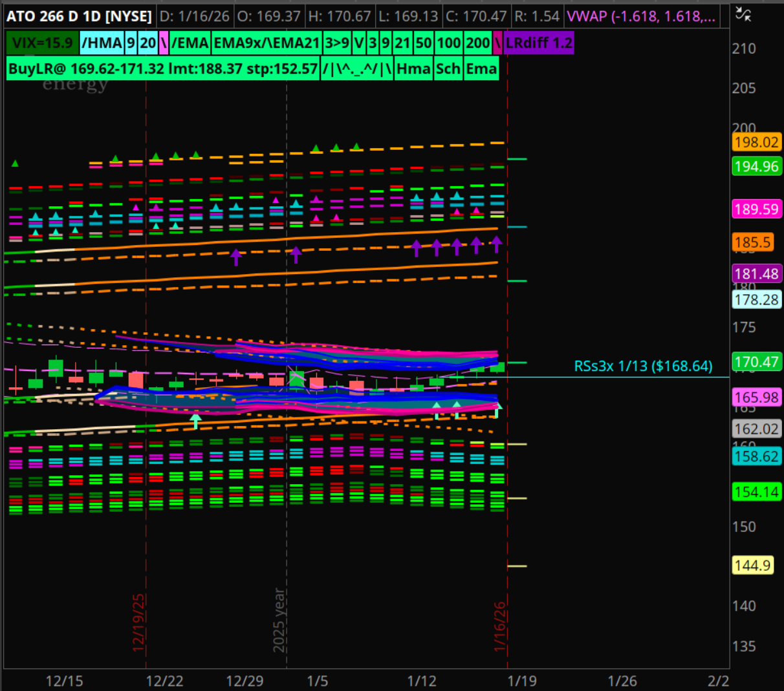Click the rightmost purple up arrow signal
Image resolution: width=784 pixels, height=691 pixels.
coord(496,244)
